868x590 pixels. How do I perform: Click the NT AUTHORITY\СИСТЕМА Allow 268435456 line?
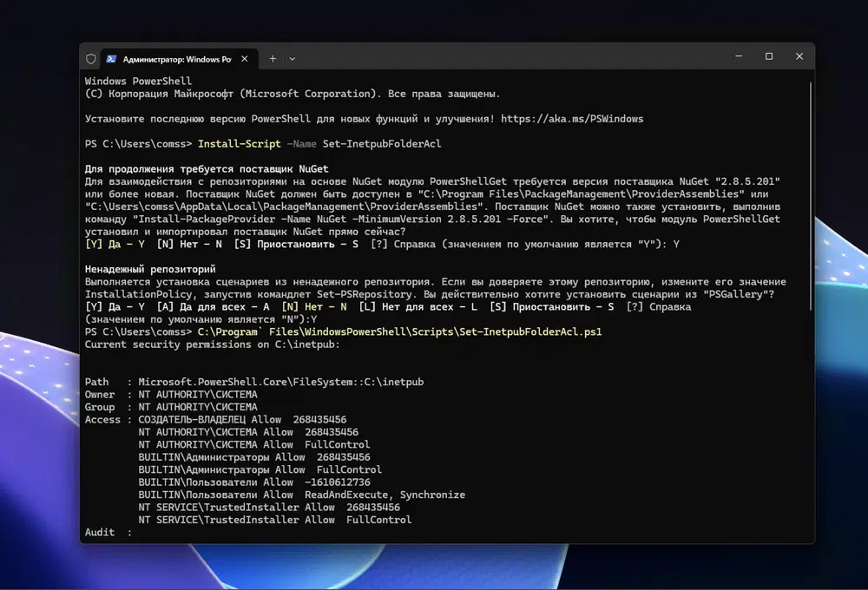click(248, 432)
